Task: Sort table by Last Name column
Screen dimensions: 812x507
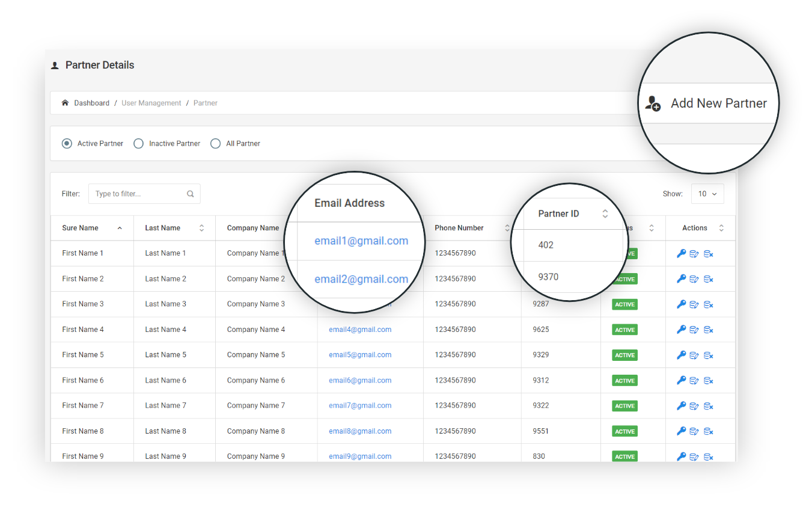Action: [201, 228]
